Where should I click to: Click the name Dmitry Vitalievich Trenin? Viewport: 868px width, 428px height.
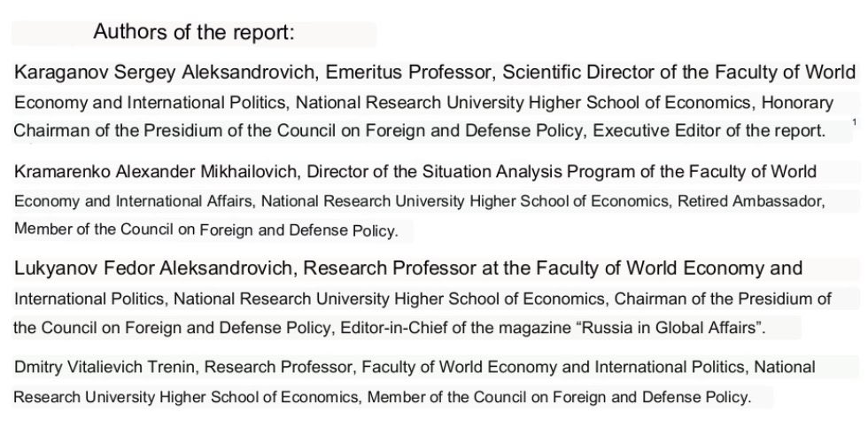[109, 367]
